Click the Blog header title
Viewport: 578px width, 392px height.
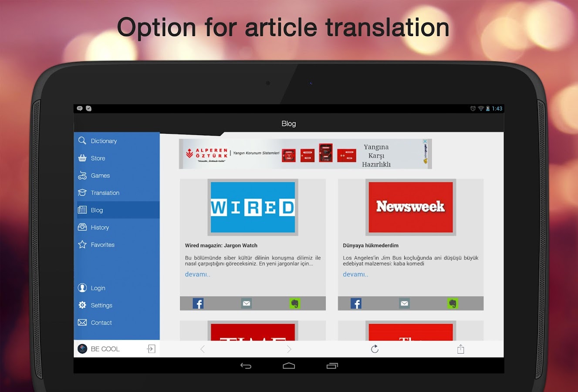click(289, 124)
